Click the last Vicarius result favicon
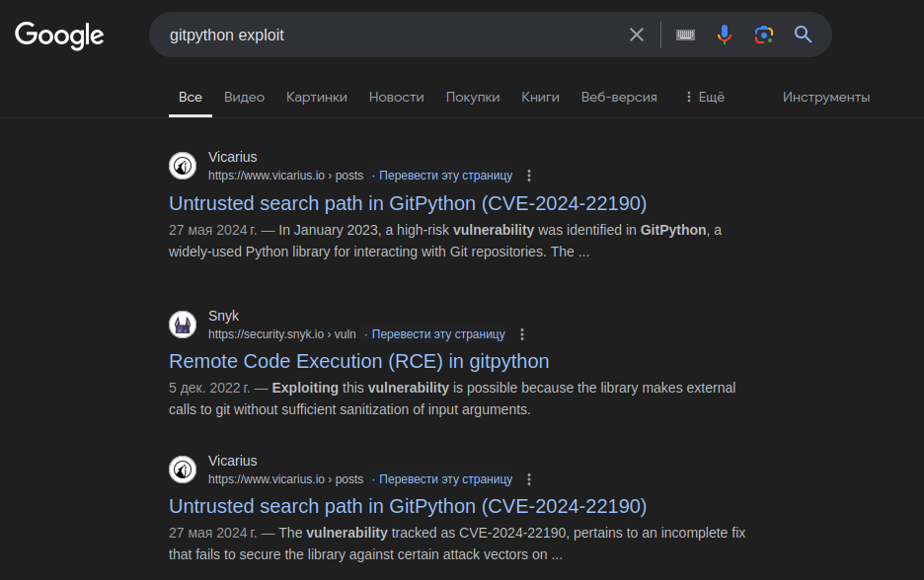This screenshot has height=580, width=924. pyautogui.click(x=183, y=470)
